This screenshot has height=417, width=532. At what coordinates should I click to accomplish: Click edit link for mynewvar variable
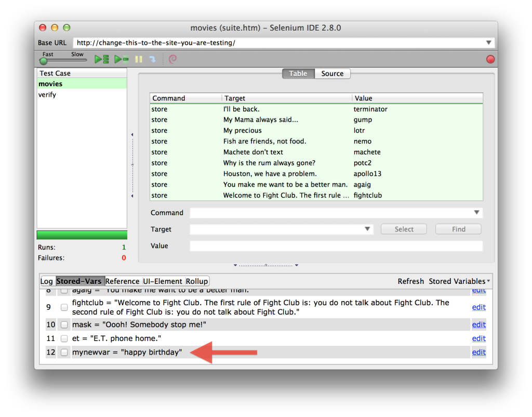[478, 353]
